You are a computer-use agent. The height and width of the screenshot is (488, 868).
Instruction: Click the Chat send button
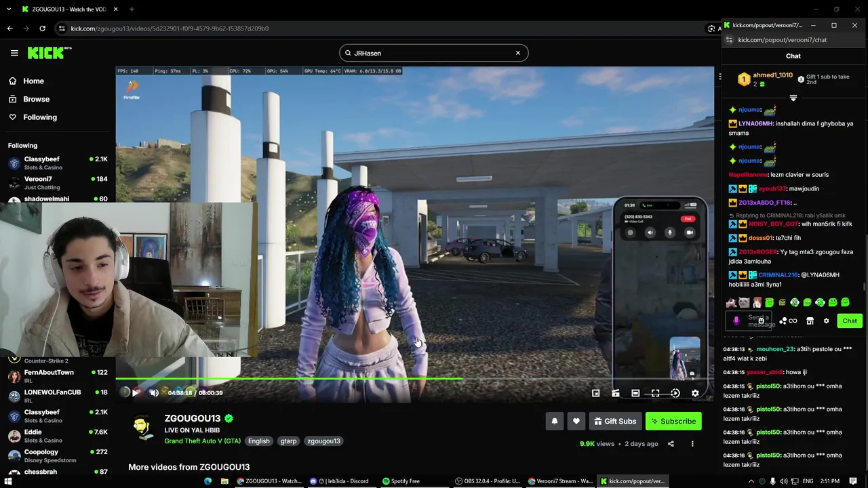850,321
